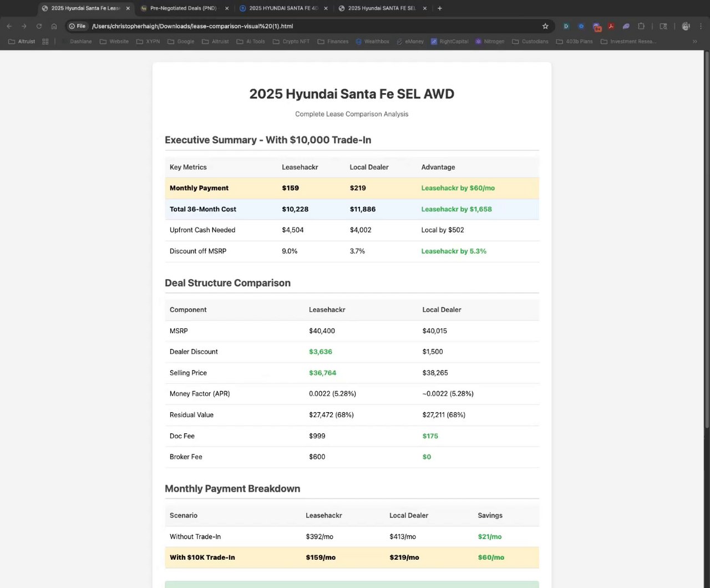
Task: Open the browser home page
Action: (54, 26)
